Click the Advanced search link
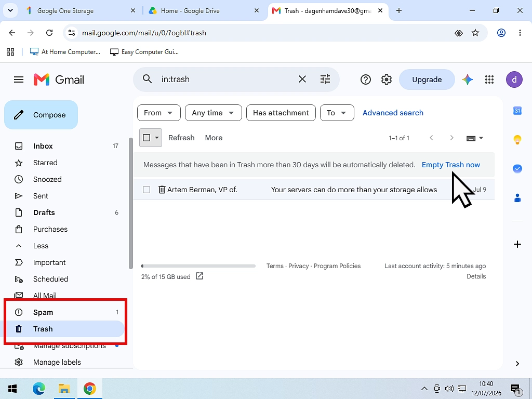 point(393,113)
